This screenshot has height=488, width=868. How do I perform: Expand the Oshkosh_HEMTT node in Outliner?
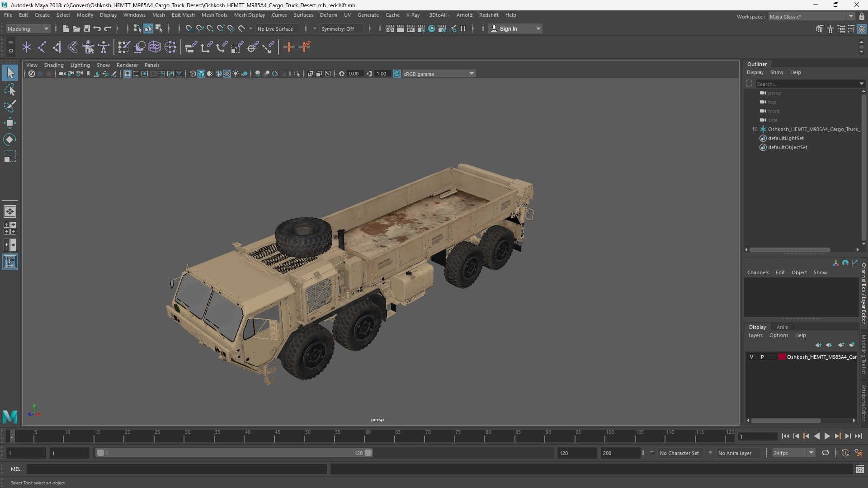(755, 129)
